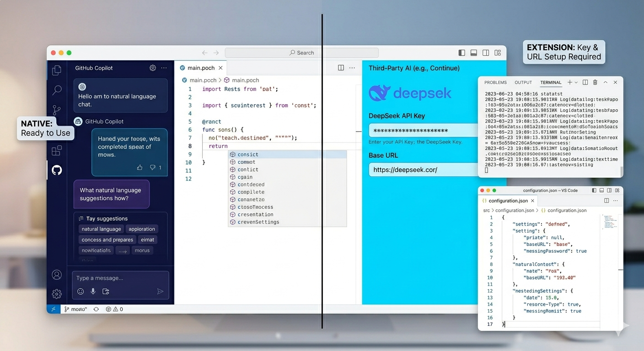Screen dimensions: 644x351
Task: Choose the 'crevenSettings' autocomplete suggestion
Action: tap(287, 222)
